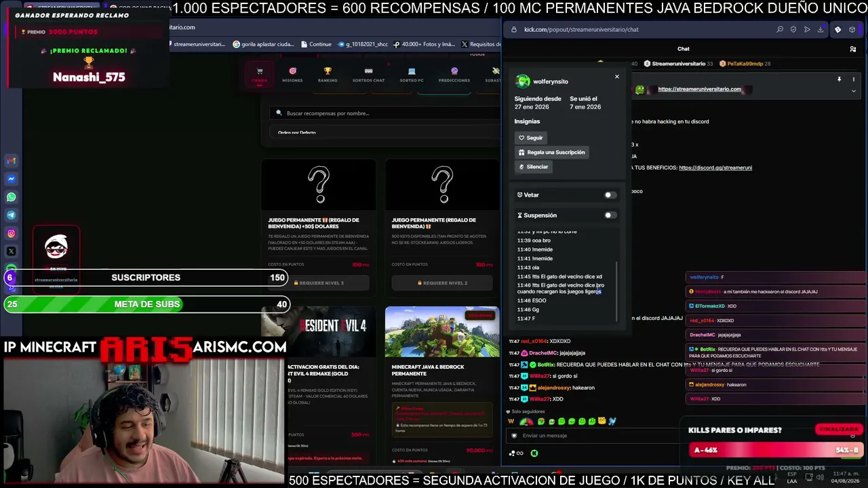Open Gmail from the browser sidebar

[x=12, y=161]
